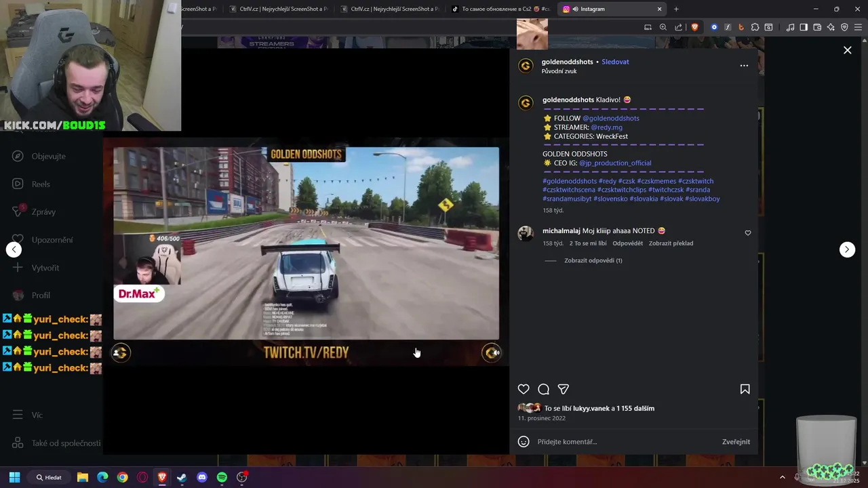The height and width of the screenshot is (488, 868).
Task: Open browser zoom magnifier icon
Action: pos(663,27)
